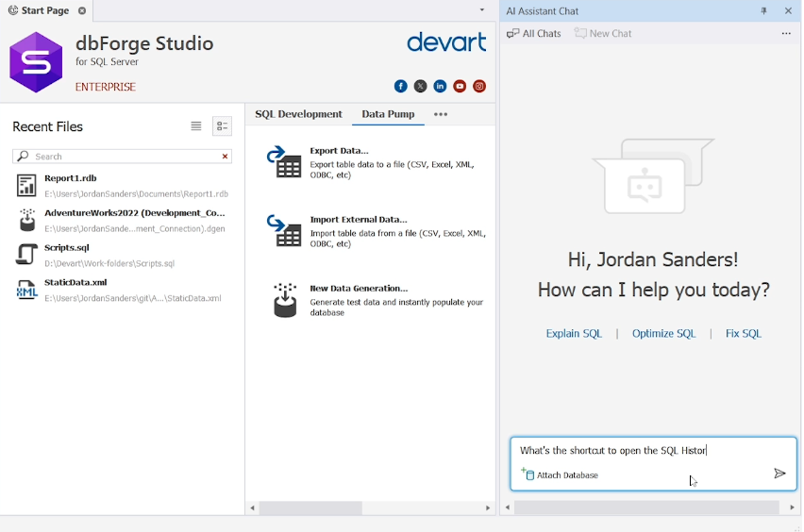
Task: Open Devart LinkedIn icon
Action: pos(440,86)
